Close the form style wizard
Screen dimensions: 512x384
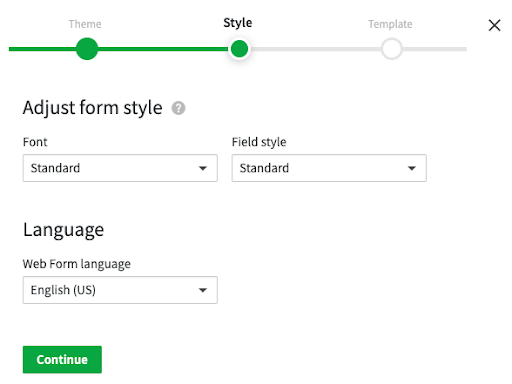click(494, 25)
